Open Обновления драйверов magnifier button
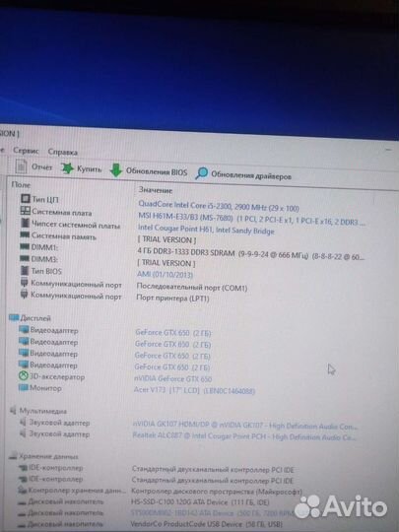The image size is (399, 532). pyautogui.click(x=243, y=174)
